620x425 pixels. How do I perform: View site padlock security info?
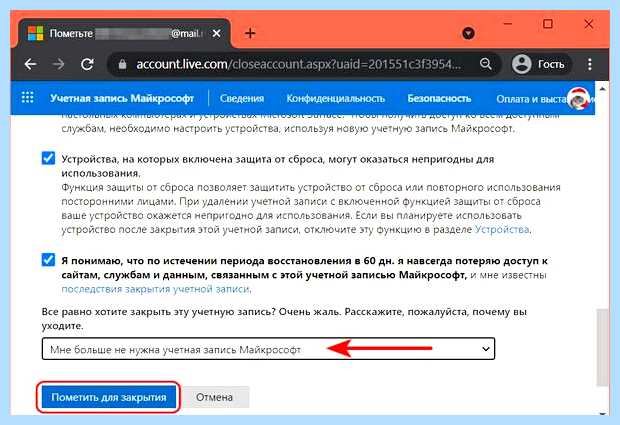click(122, 64)
